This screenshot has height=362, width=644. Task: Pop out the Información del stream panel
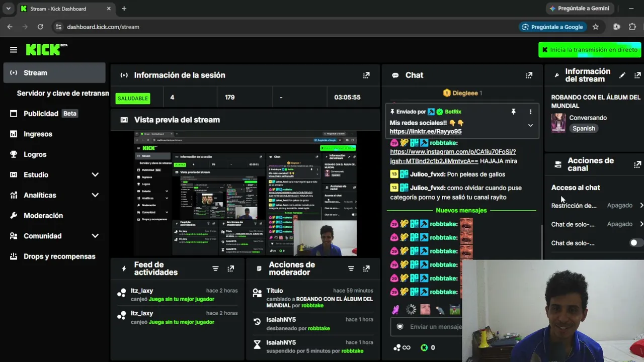tap(637, 75)
